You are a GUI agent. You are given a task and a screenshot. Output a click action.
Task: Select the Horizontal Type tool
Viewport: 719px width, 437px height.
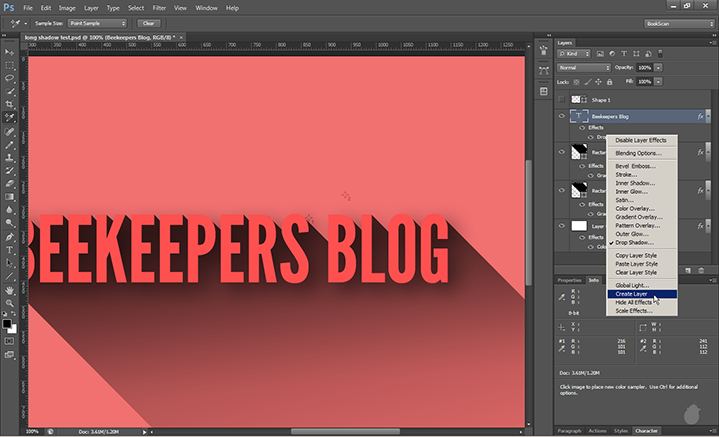[10, 249]
